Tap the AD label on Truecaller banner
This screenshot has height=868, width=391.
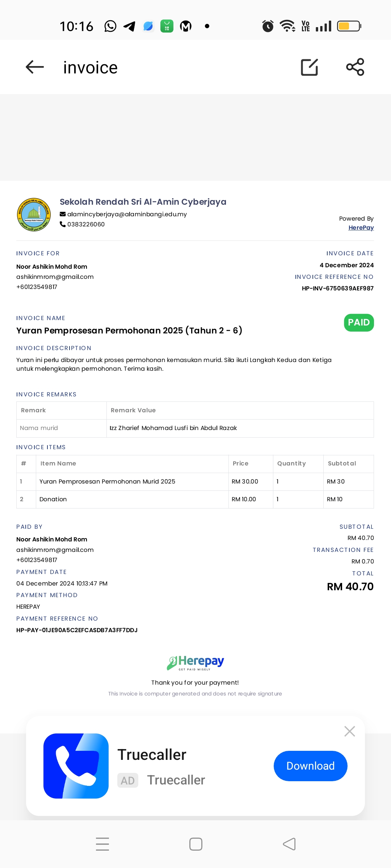click(x=128, y=780)
